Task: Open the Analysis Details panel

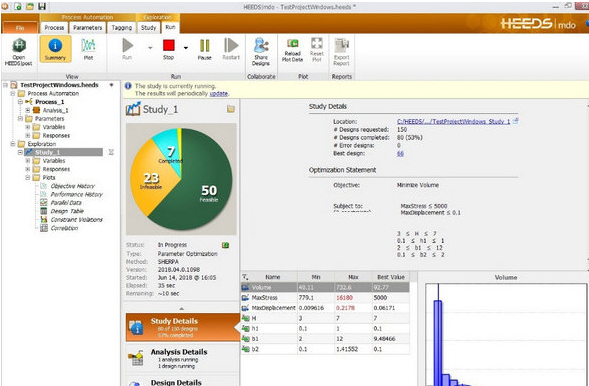Action: point(183,358)
